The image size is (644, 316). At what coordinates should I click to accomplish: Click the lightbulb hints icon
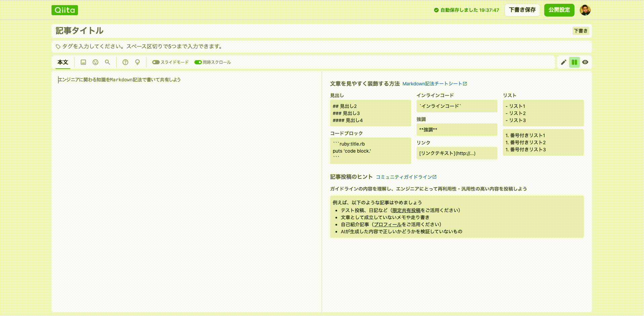pyautogui.click(x=137, y=62)
